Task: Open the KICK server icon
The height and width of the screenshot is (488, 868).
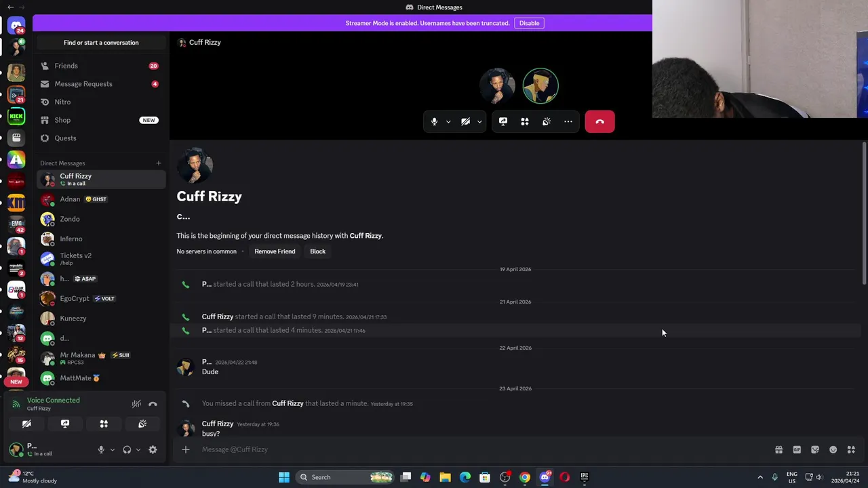Action: [x=16, y=117]
